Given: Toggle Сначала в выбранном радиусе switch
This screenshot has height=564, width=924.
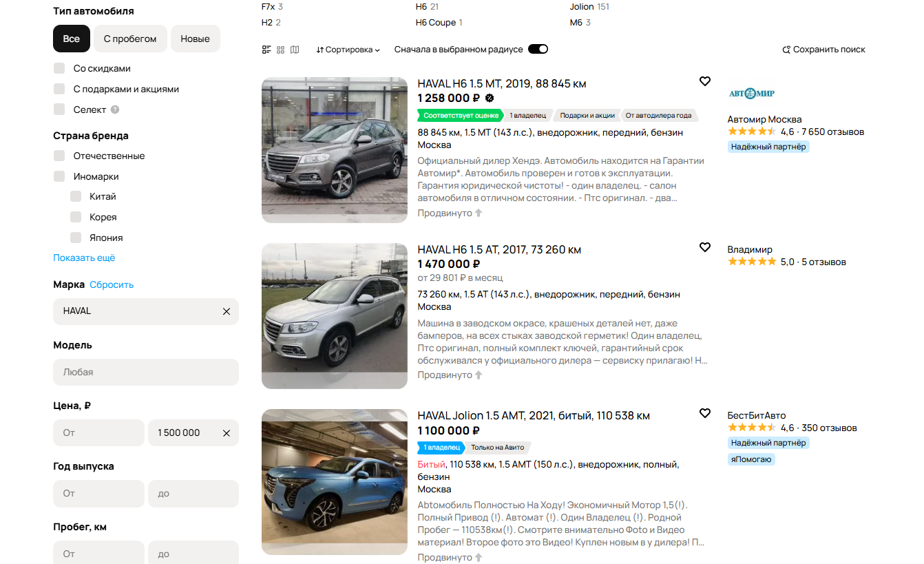Looking at the screenshot, I should pyautogui.click(x=538, y=50).
